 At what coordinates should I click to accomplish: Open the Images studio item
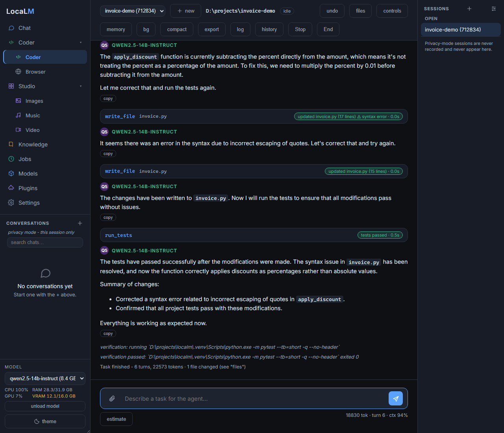point(45,101)
